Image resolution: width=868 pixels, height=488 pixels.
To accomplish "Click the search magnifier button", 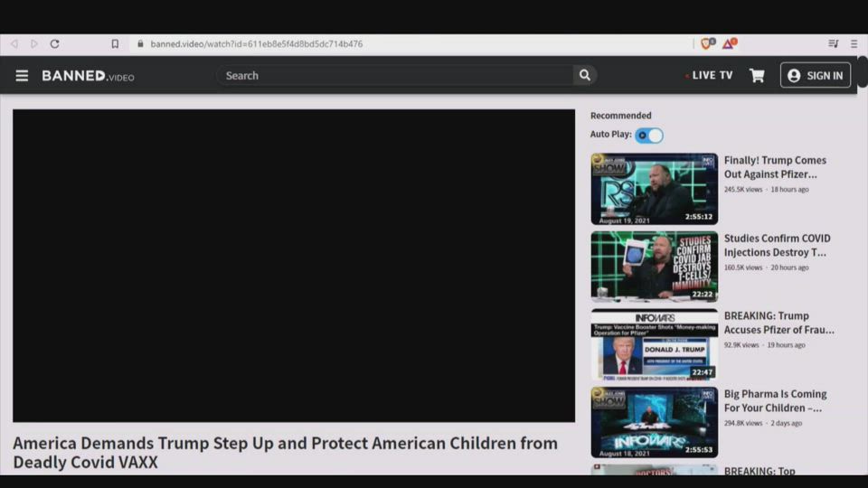I will pos(585,76).
